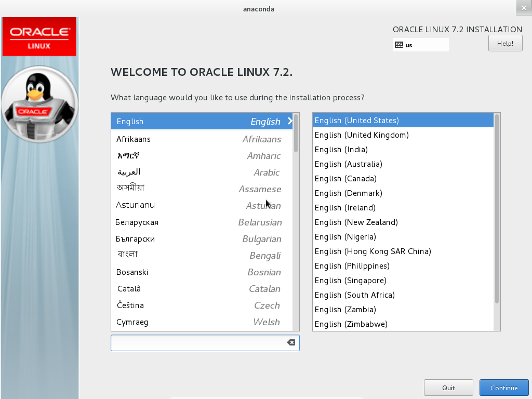Choose English (Ireland) locale

403,208
